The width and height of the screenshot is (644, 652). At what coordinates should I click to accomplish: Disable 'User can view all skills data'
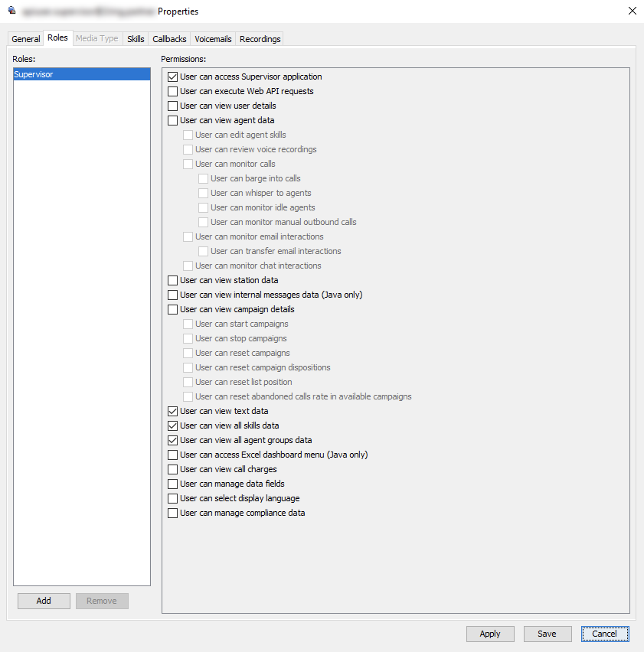[x=172, y=425]
